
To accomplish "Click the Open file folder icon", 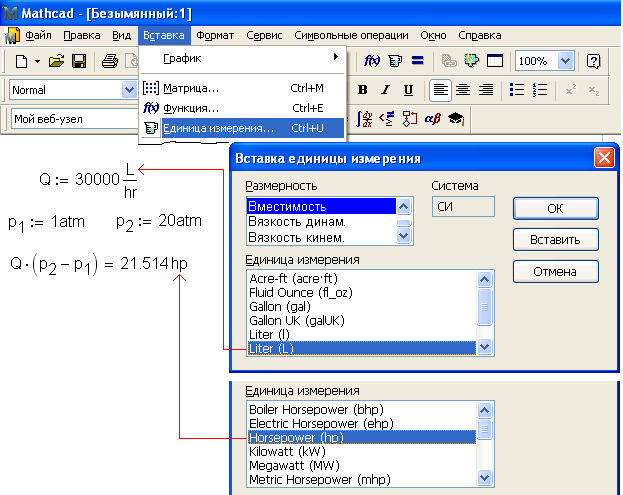I will click(x=56, y=61).
